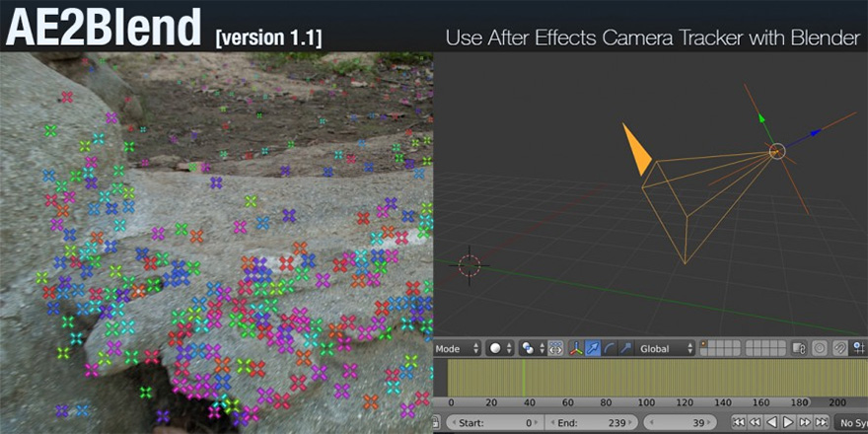Screen dimensions: 868x434
Task: Toggle manipulate center points button
Action: pos(555,349)
